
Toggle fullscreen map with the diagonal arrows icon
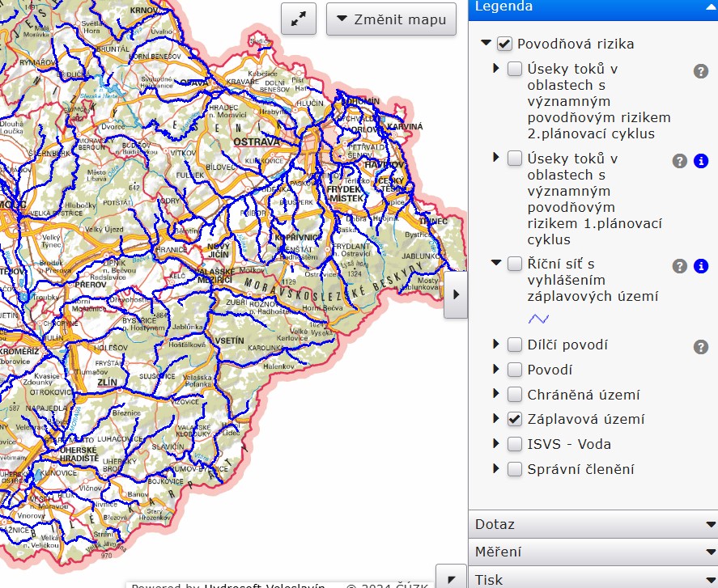click(298, 19)
